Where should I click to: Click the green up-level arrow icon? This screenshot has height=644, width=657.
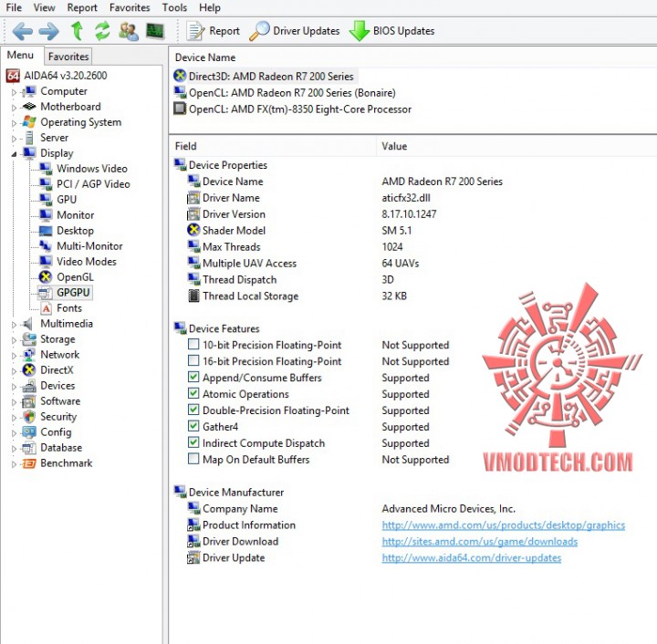[x=77, y=31]
